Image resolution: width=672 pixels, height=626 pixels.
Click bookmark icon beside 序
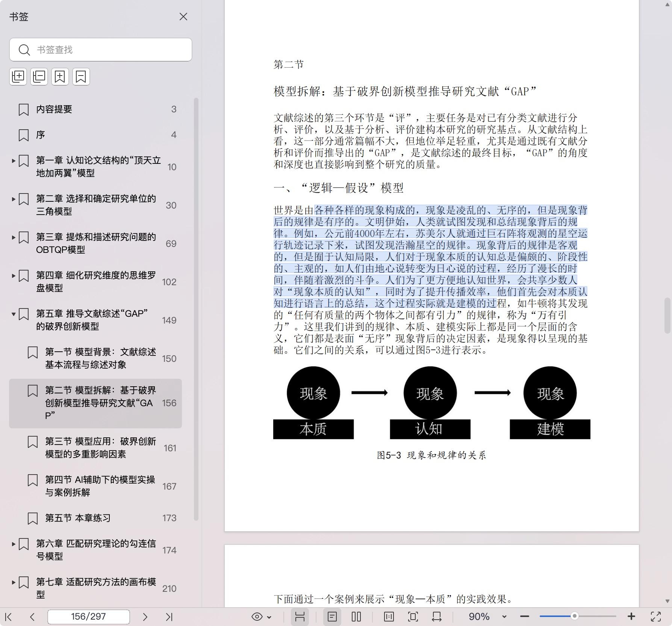24,135
